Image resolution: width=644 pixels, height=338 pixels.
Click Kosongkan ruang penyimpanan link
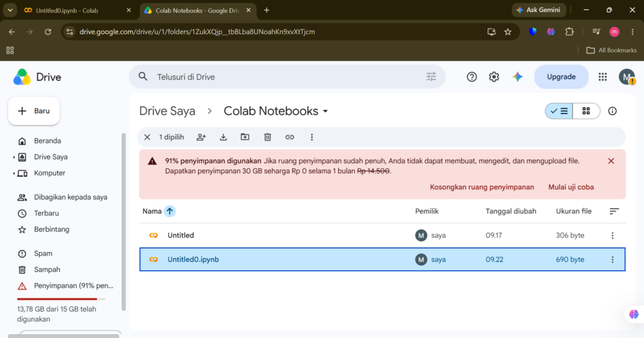482,187
